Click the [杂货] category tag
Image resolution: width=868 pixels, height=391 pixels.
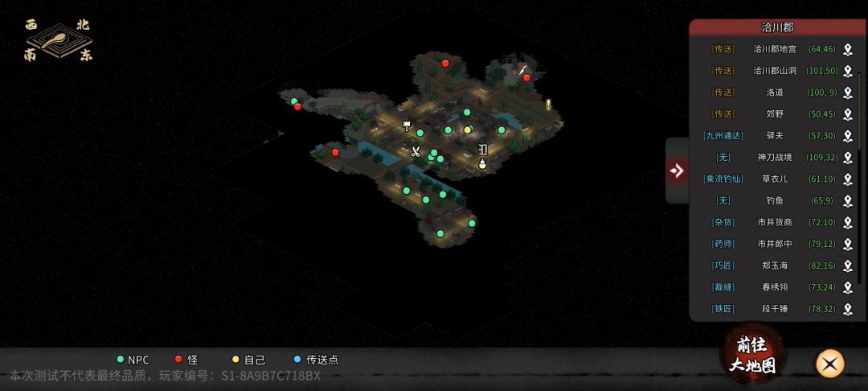click(x=723, y=222)
